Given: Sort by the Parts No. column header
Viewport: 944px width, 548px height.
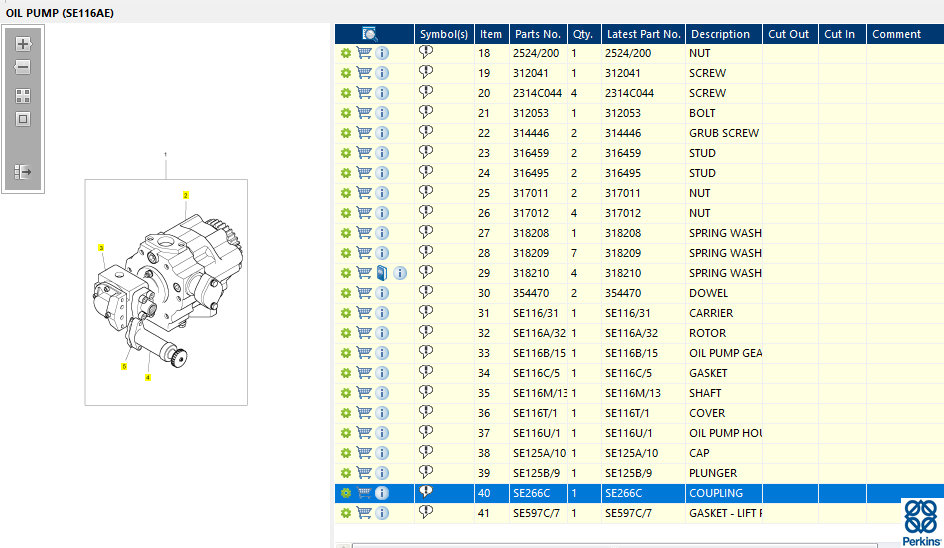Looking at the screenshot, I should 537,34.
